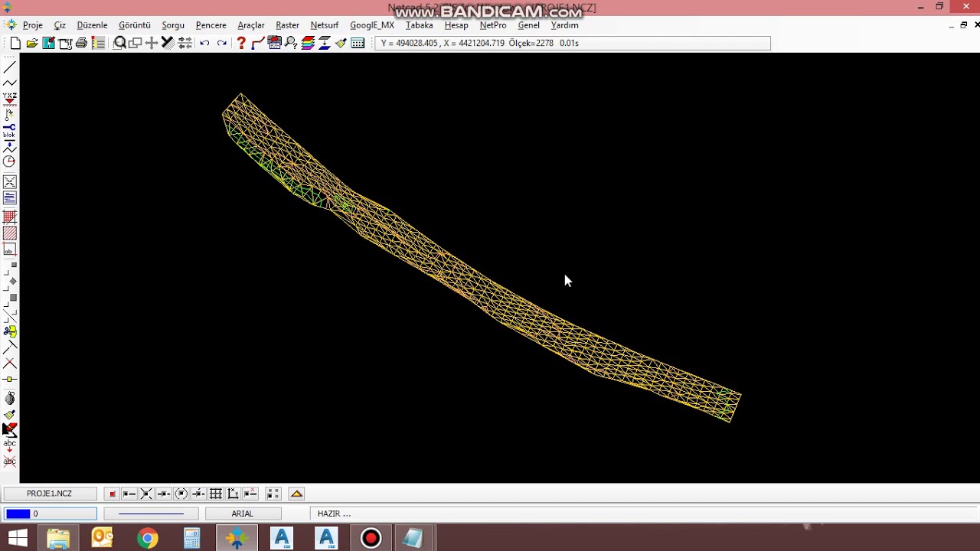
Task: Open the ARIAL font selector
Action: [243, 514]
